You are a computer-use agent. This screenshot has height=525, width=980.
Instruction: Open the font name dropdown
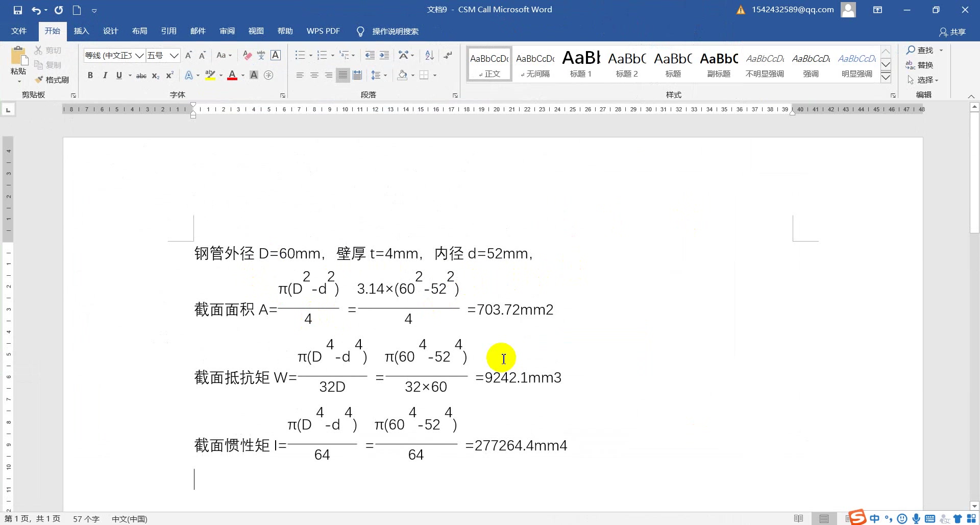[139, 55]
